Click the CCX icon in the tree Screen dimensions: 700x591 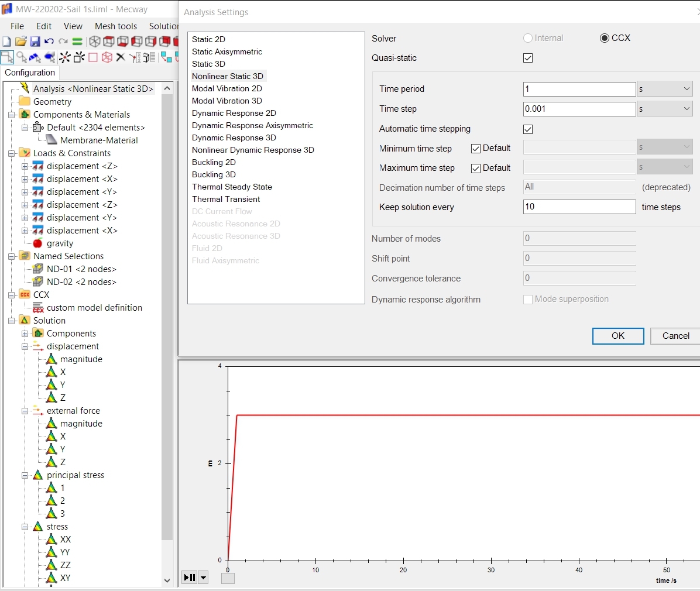25,294
